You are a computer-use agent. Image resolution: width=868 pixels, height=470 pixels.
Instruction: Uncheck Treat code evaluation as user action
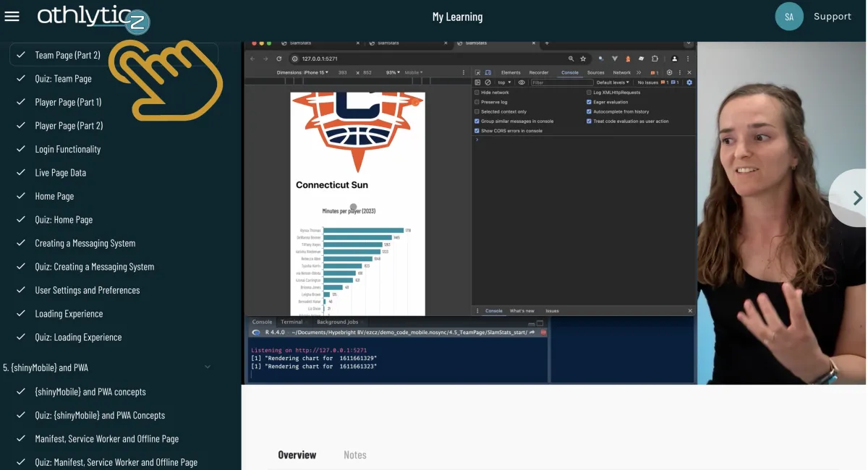pos(589,121)
